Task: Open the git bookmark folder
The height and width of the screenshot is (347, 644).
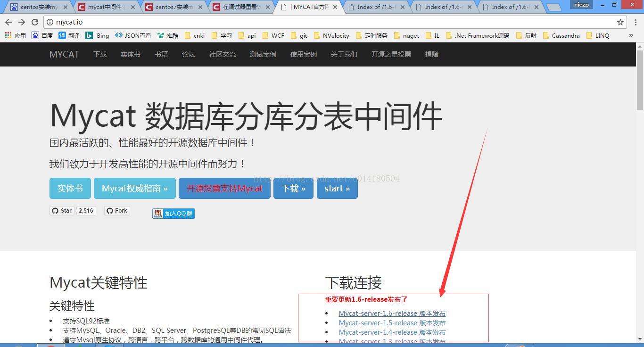Action: (x=299, y=35)
